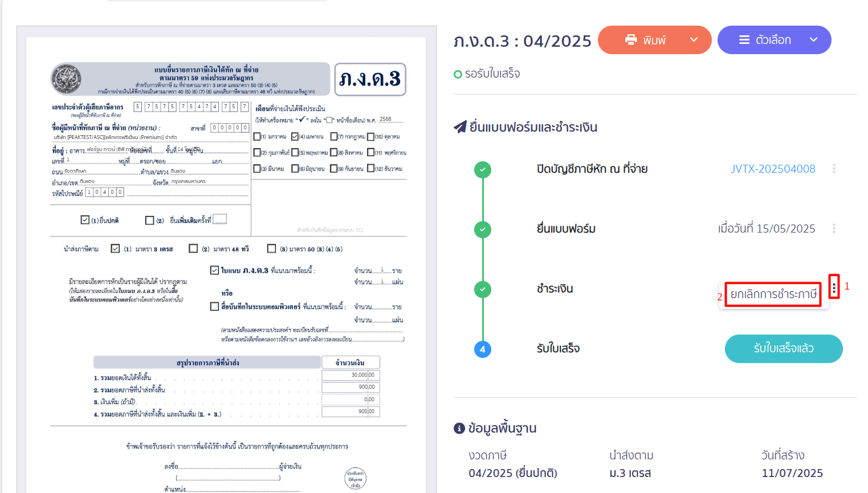The width and height of the screenshot is (868, 493).
Task: Click the 04/2025 (ยื่นปกติ) tax period value
Action: (513, 473)
